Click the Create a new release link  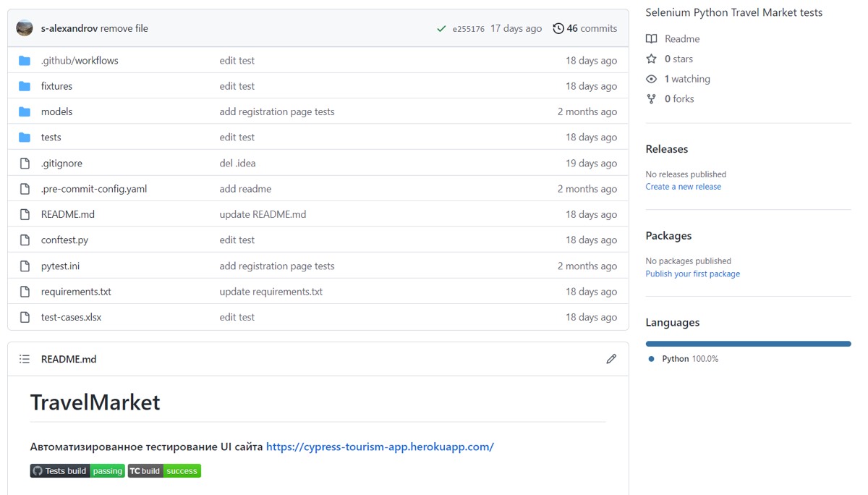click(x=683, y=187)
